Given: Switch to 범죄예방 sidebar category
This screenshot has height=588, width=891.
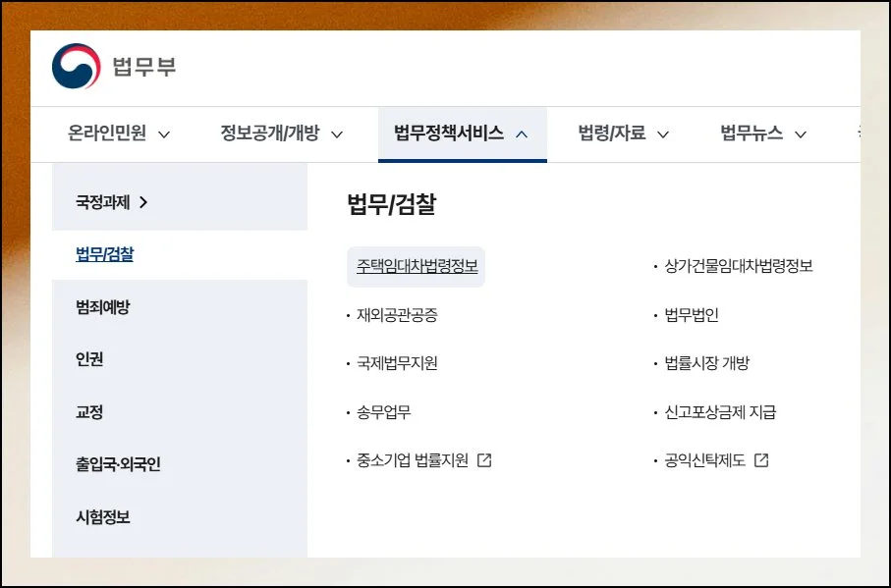Looking at the screenshot, I should [x=102, y=307].
